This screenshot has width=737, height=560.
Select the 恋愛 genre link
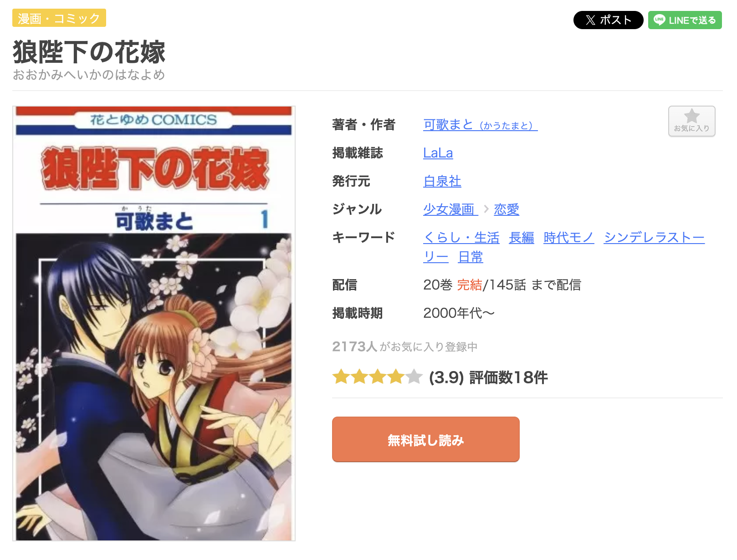pyautogui.click(x=507, y=209)
